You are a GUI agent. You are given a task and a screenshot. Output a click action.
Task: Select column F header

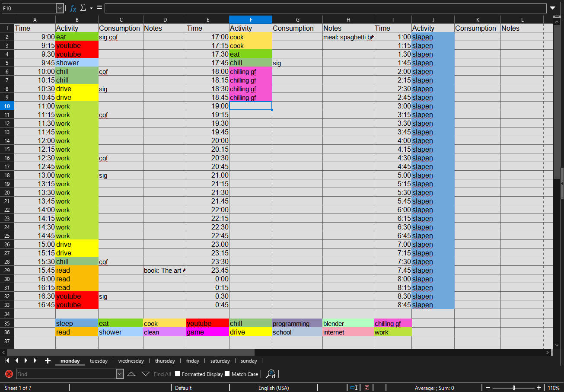[x=251, y=19]
